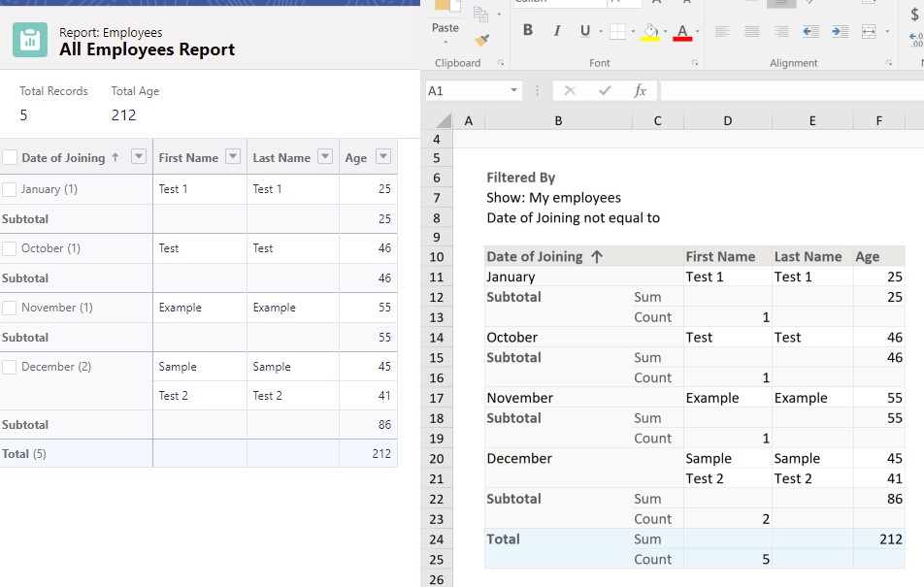Select row 24 header in Excel
This screenshot has width=924, height=587.
pyautogui.click(x=437, y=539)
